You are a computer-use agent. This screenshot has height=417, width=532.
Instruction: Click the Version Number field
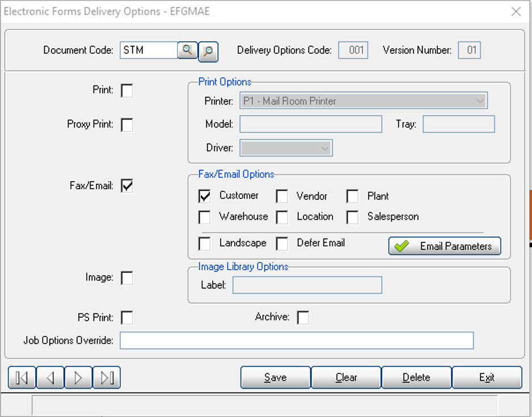point(469,50)
